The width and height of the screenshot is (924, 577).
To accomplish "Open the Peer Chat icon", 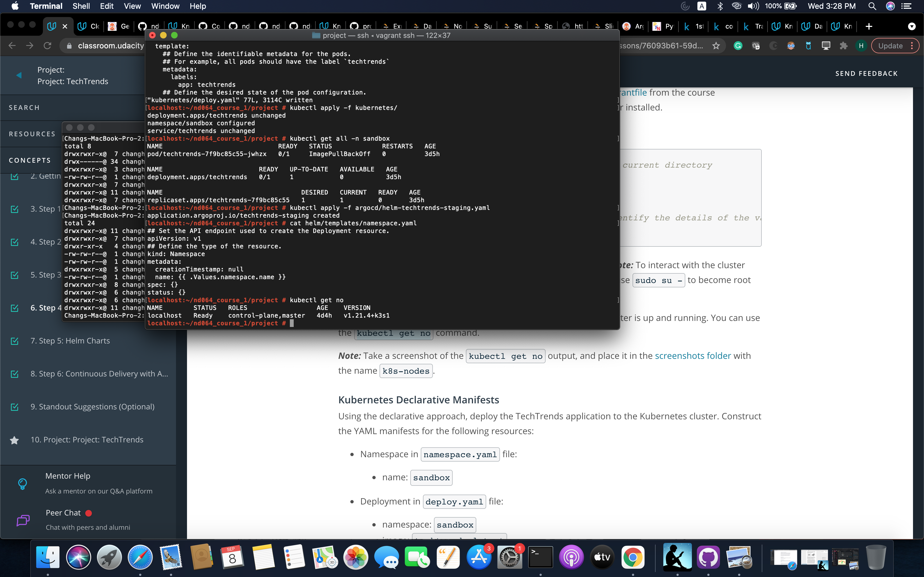I will coord(23,520).
